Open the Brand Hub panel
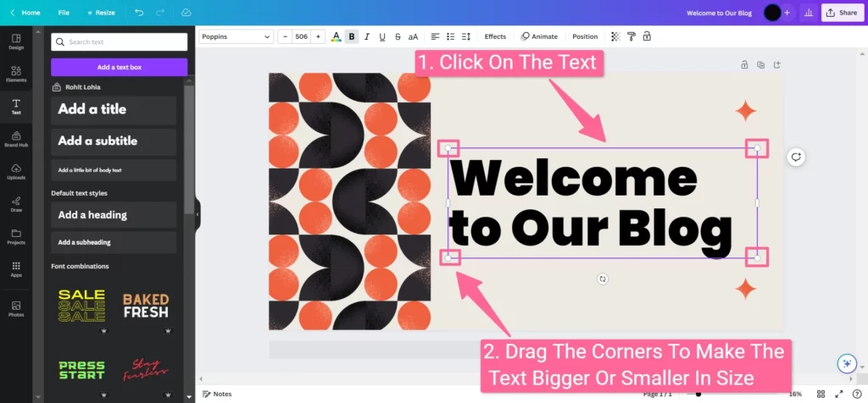This screenshot has width=868, height=403. click(16, 139)
